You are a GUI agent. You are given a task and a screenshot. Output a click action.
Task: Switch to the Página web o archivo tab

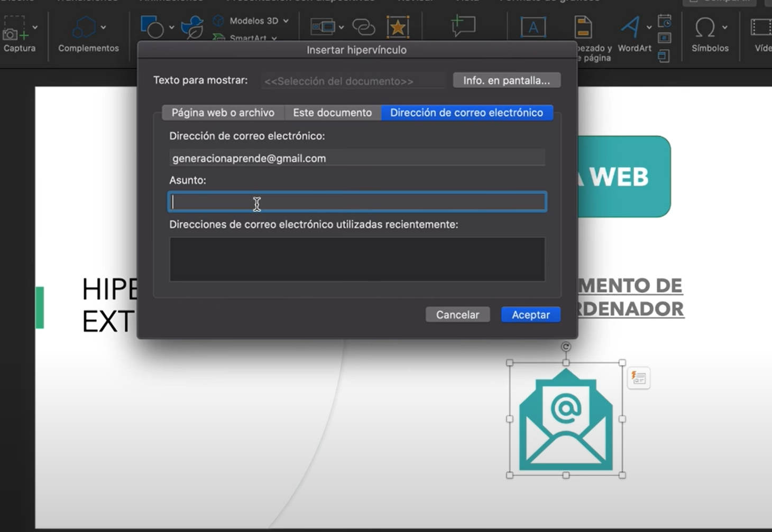point(223,113)
